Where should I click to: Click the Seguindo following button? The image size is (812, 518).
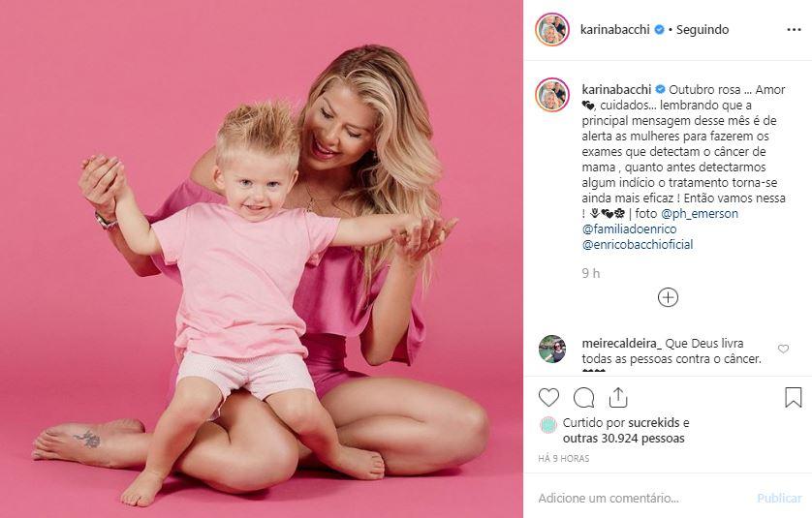tap(703, 30)
